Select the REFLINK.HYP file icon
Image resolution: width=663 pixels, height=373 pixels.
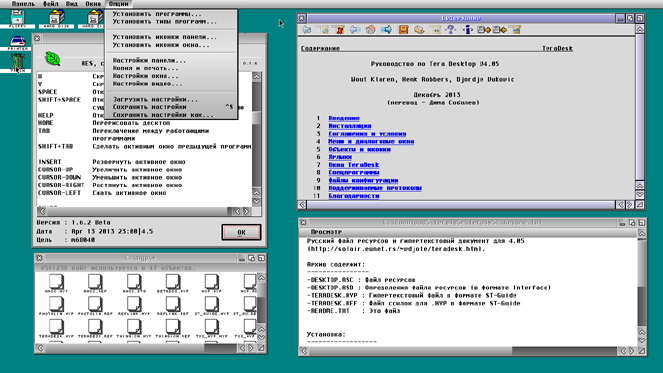[134, 306]
